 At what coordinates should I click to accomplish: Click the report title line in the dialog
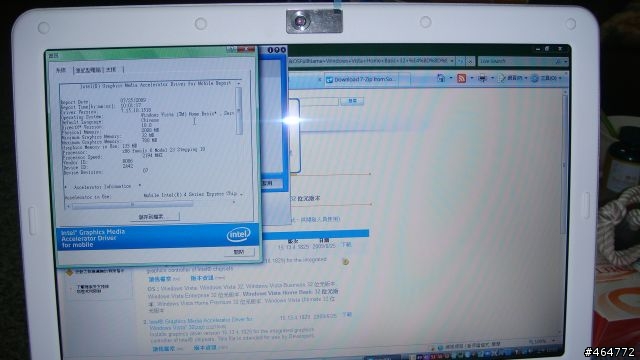pos(156,84)
